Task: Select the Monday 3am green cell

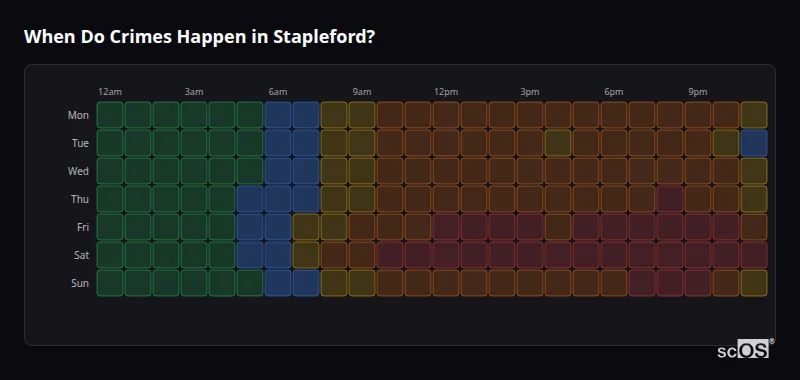Action: (x=194, y=115)
